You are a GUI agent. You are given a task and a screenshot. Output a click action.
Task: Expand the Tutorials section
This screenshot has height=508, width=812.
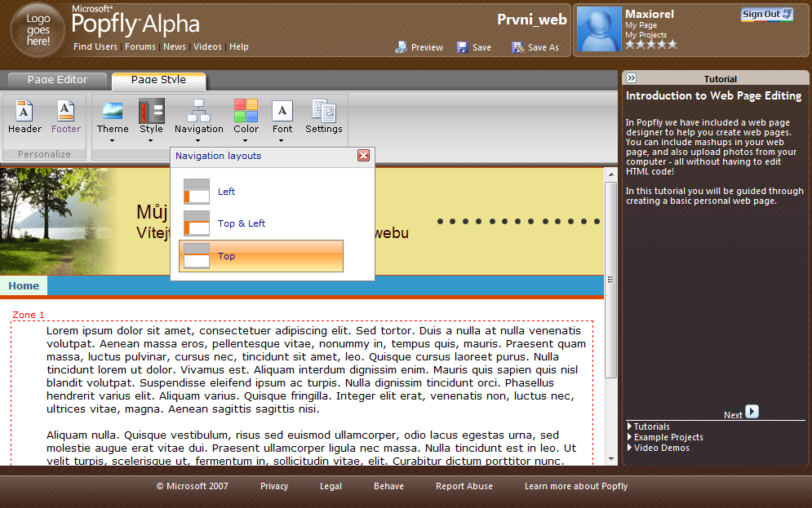(650, 426)
